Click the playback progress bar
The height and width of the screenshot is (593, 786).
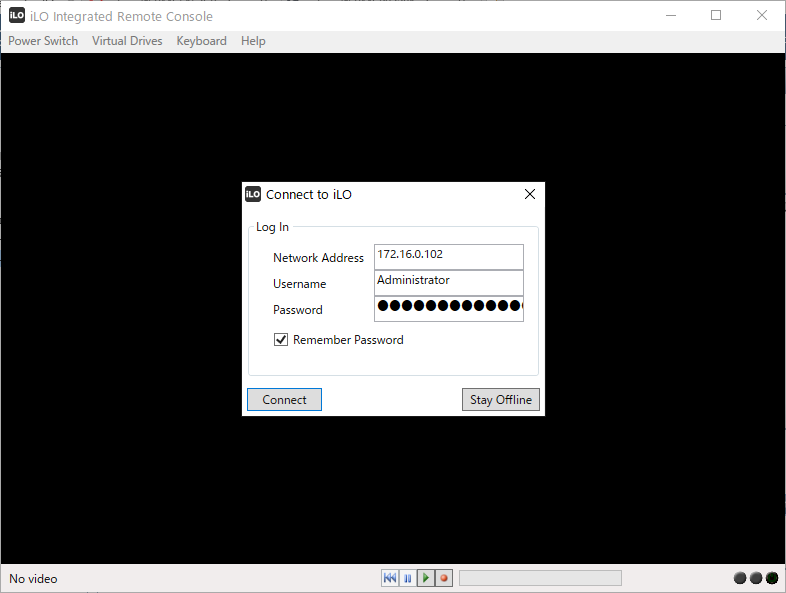pyautogui.click(x=540, y=578)
